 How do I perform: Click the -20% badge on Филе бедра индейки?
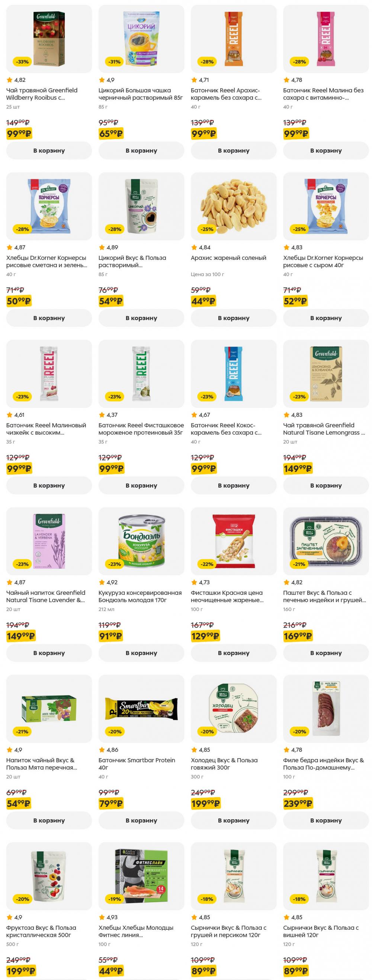(x=299, y=731)
